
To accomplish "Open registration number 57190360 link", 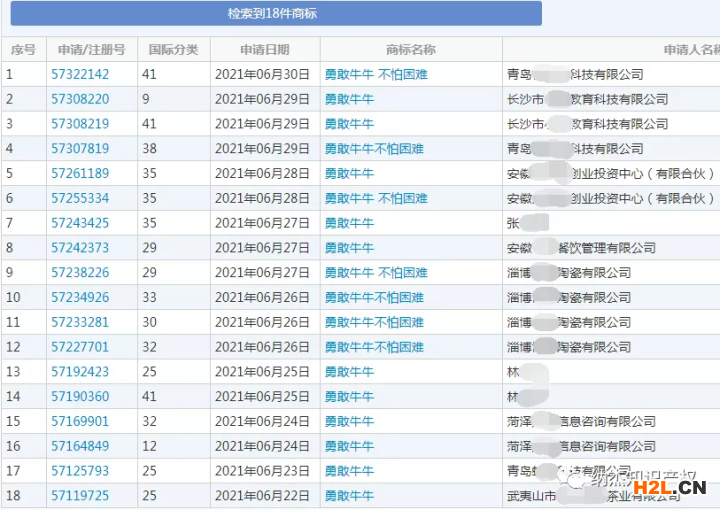I will pyautogui.click(x=80, y=397).
